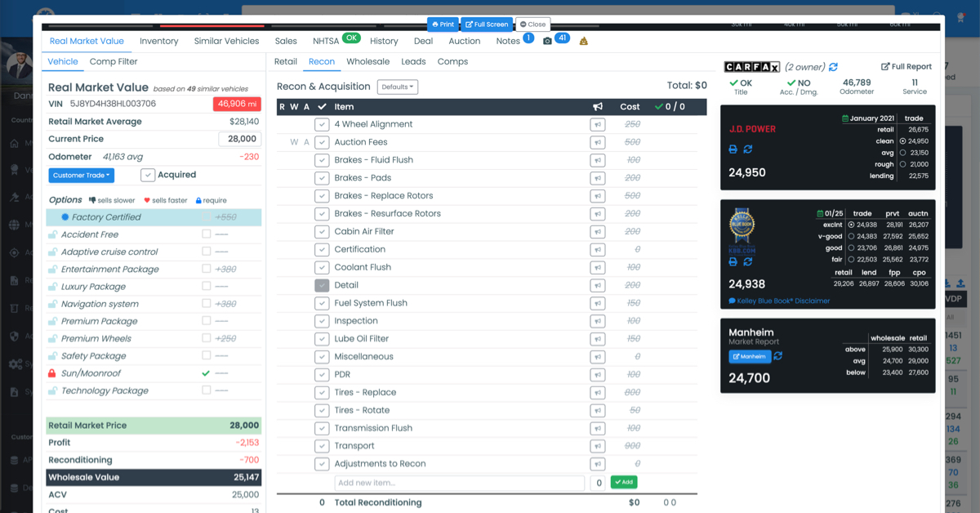Viewport: 980px width, 513px height.
Task: Toggle the Acquired checkbox
Action: 148,175
